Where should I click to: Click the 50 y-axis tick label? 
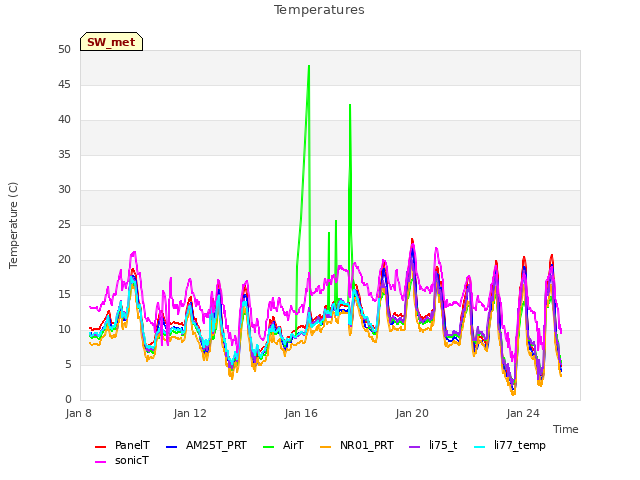click(x=64, y=50)
